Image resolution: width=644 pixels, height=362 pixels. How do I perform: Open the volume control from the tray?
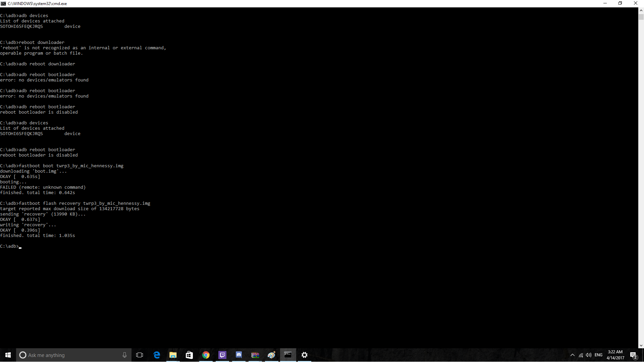589,355
